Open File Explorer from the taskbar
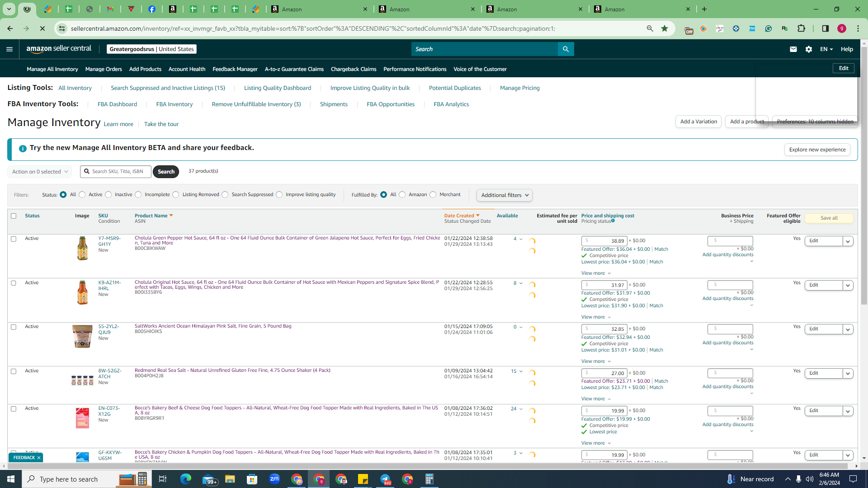Image resolution: width=868 pixels, height=488 pixels. point(230,479)
